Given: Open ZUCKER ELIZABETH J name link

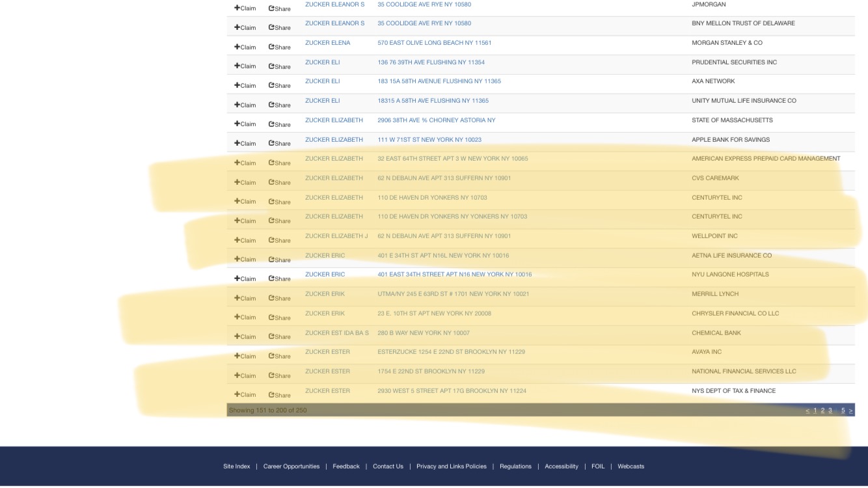Looking at the screenshot, I should [336, 236].
